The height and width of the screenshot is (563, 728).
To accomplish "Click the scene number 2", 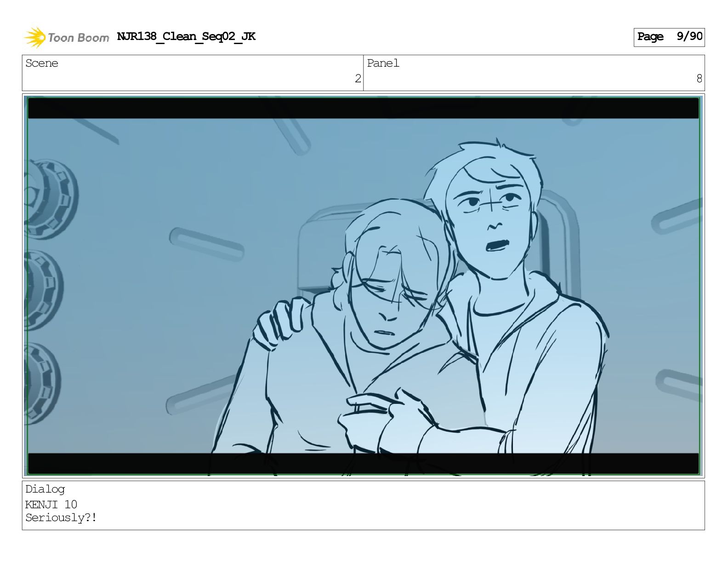I will (358, 79).
